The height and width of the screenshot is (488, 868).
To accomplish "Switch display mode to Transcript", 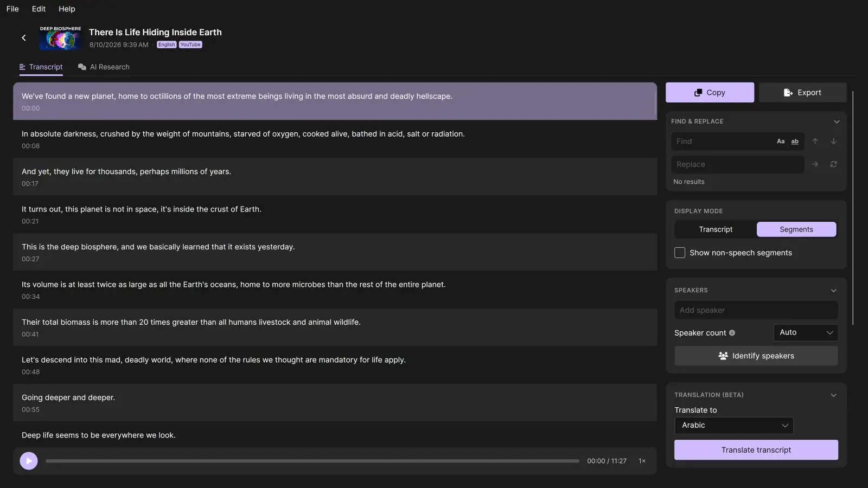I will coord(716,229).
